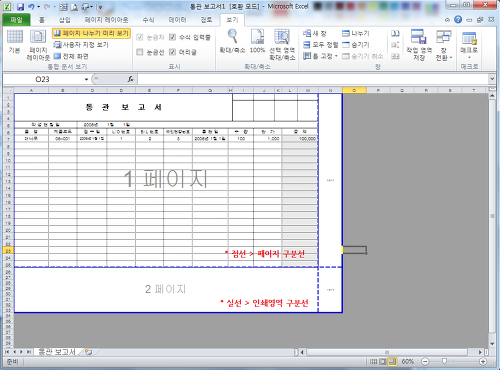Insert a new worksheet tab icon

pos(88,352)
